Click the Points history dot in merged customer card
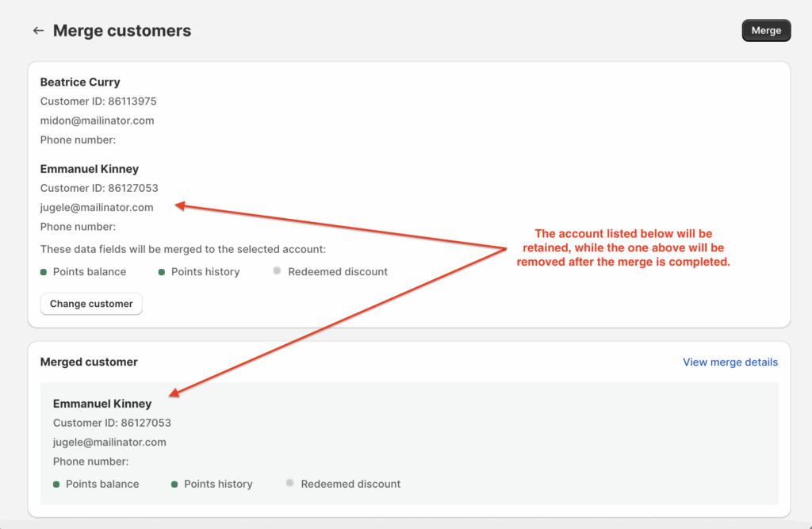This screenshot has width=812, height=529. coord(174,483)
